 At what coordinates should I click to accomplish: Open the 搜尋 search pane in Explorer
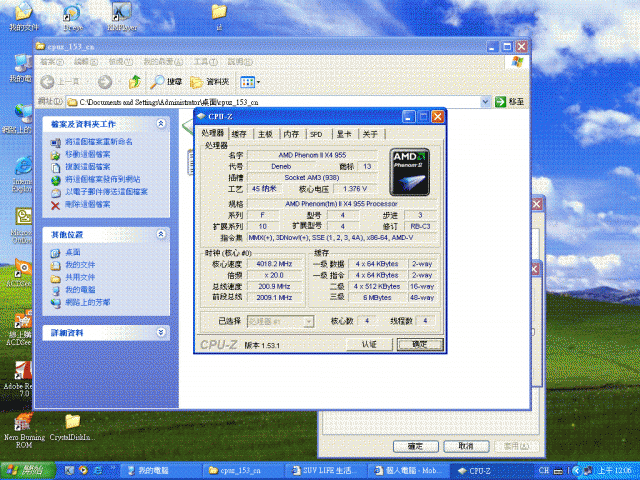coord(166,82)
